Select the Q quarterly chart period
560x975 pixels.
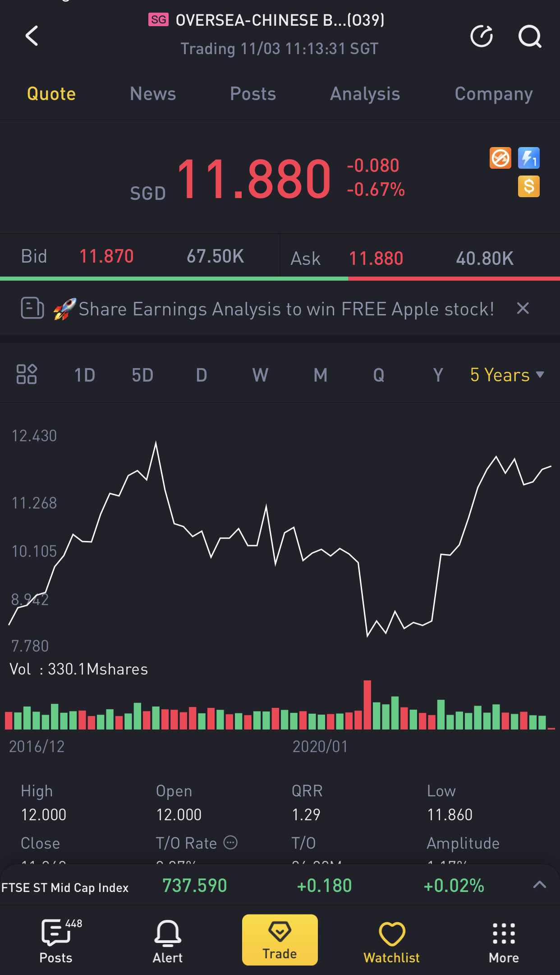tap(379, 375)
